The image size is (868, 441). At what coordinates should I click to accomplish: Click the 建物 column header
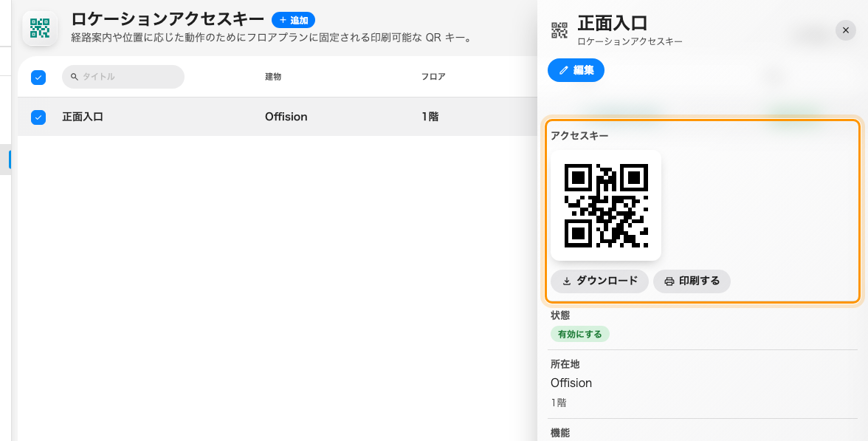[x=273, y=77]
